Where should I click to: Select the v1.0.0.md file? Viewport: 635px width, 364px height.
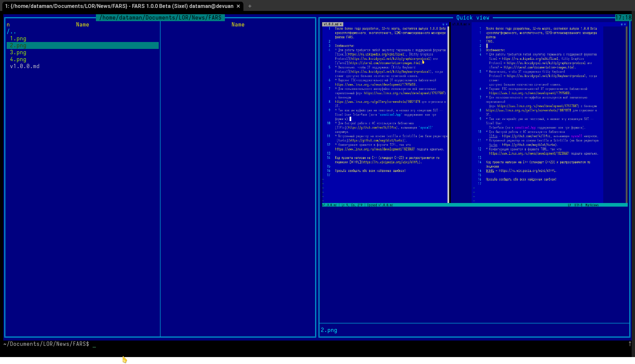tap(25, 66)
